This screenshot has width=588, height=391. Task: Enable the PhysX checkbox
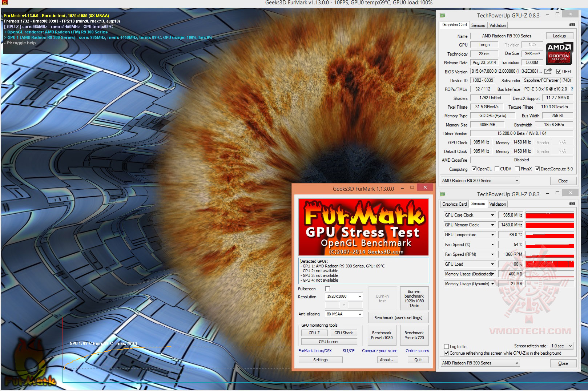click(x=517, y=169)
